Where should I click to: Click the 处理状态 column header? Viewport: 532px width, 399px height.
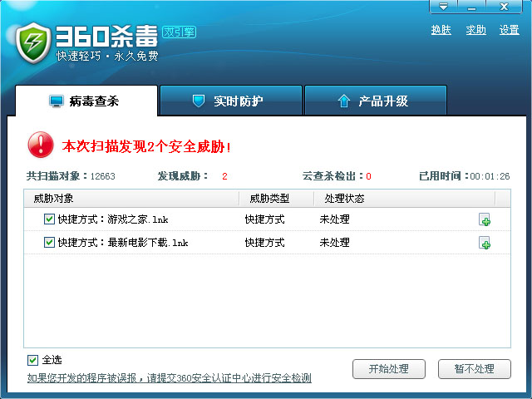click(x=405, y=199)
